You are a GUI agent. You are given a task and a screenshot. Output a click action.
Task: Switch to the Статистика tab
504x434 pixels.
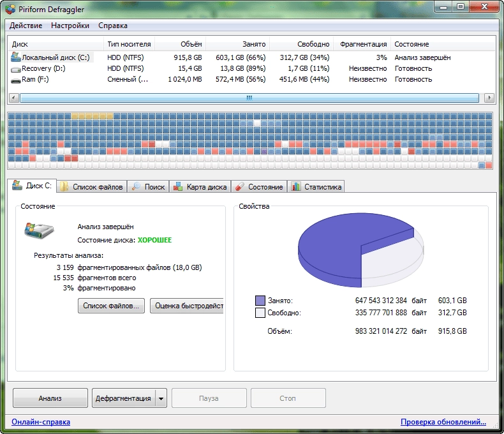click(x=316, y=187)
